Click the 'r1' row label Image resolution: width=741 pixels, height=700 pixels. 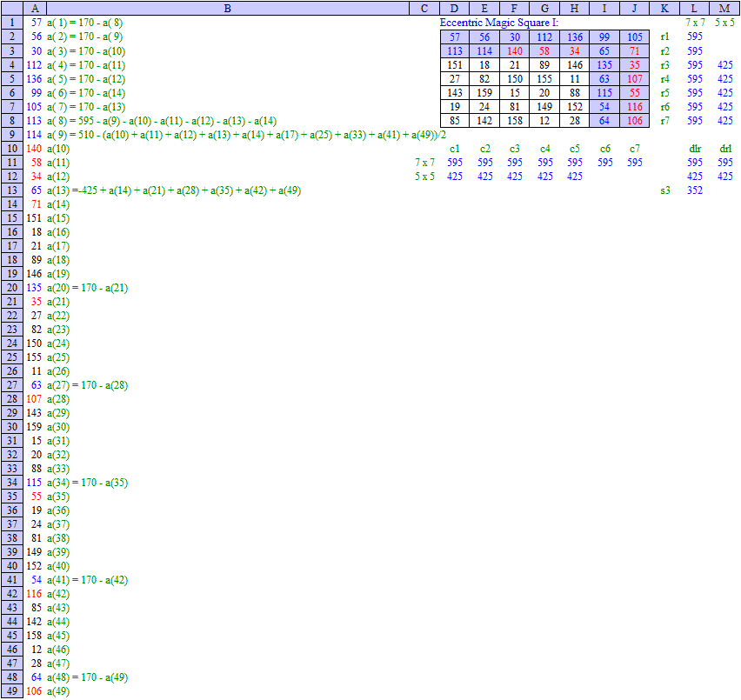click(665, 37)
